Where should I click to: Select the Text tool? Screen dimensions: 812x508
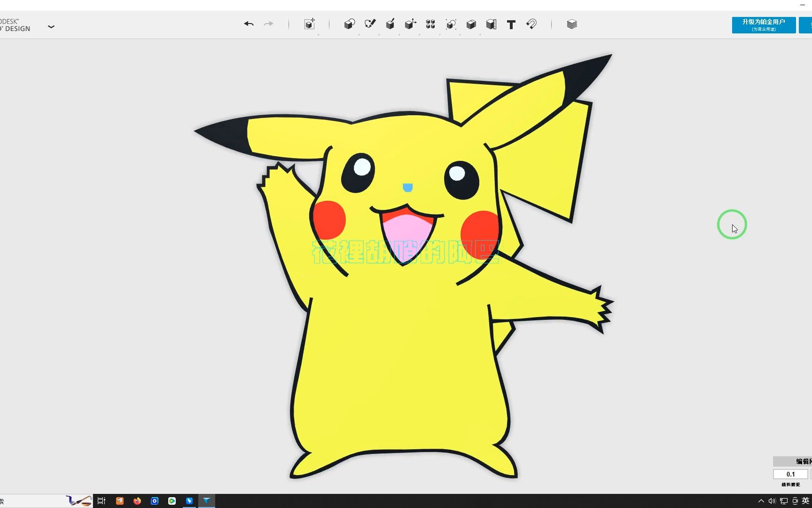tap(511, 25)
